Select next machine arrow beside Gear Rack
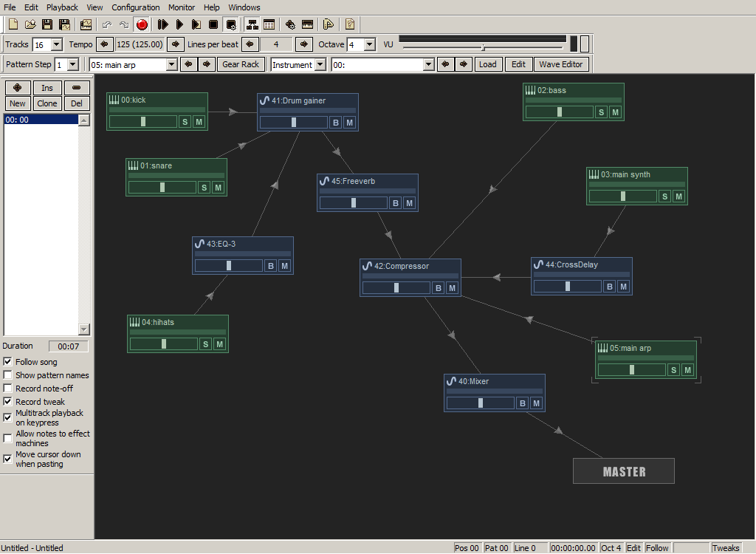Viewport: 756px width, 554px height. click(207, 64)
